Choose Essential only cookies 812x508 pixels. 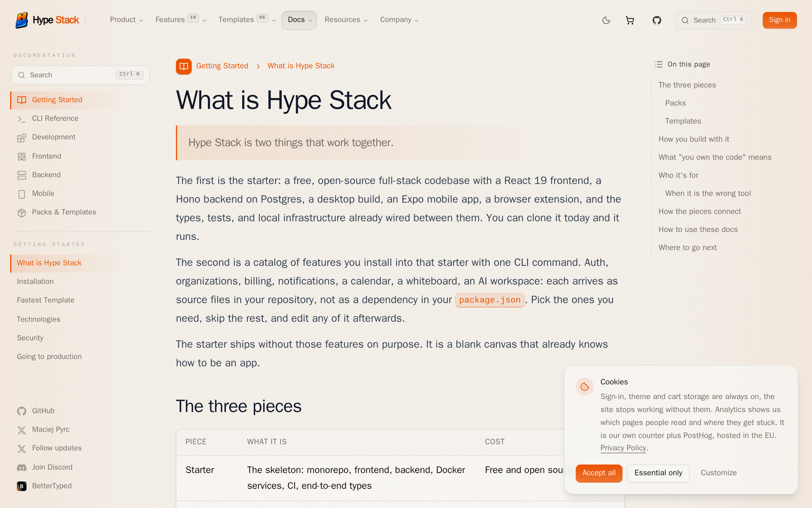(x=658, y=473)
